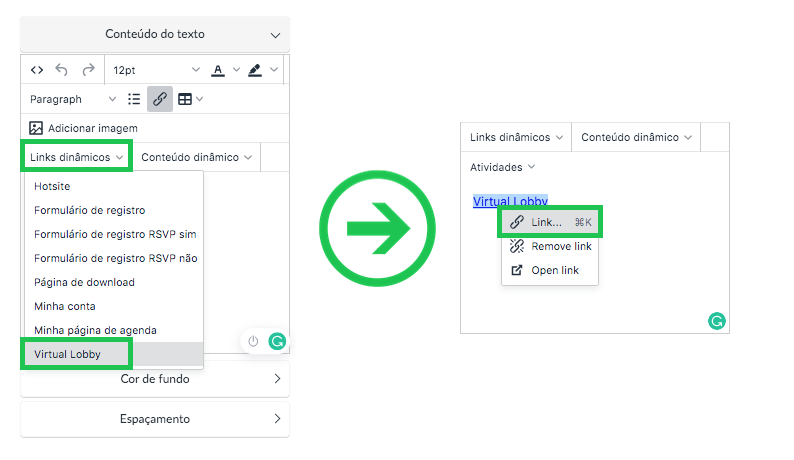Insert a bullet list
The height and width of the screenshot is (460, 794).
click(134, 99)
